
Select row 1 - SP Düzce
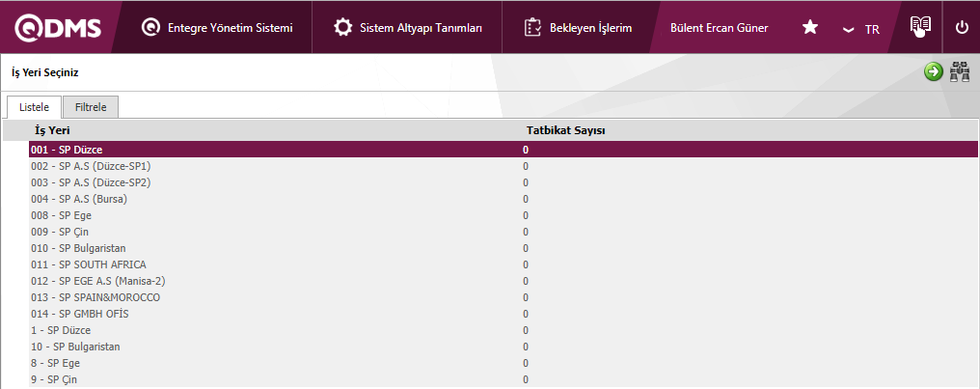click(x=504, y=330)
